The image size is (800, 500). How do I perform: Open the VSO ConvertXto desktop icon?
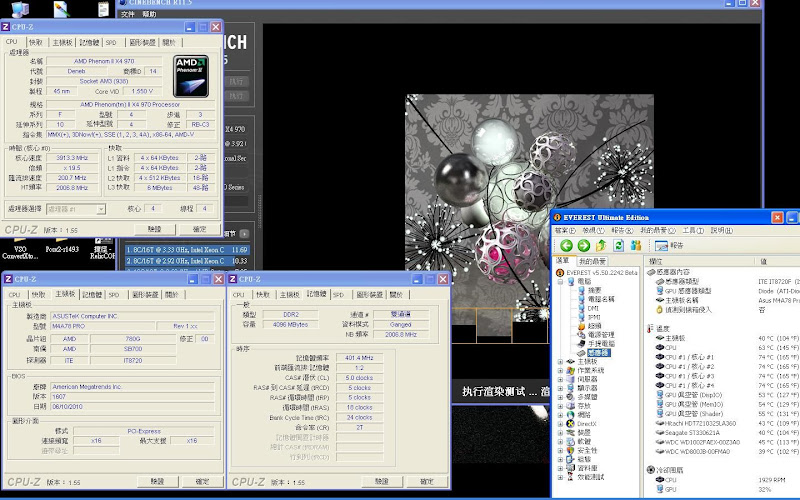(20, 248)
